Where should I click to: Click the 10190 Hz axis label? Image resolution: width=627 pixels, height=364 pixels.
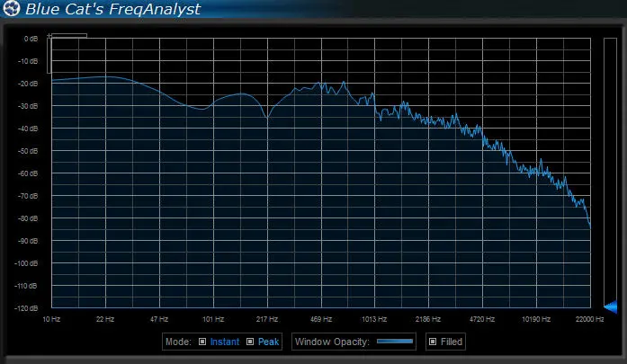[536, 319]
